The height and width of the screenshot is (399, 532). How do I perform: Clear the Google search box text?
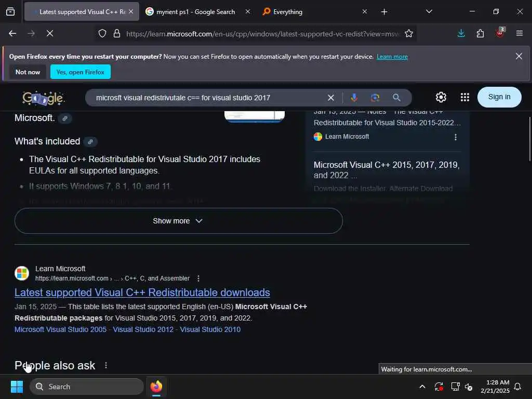pyautogui.click(x=331, y=98)
